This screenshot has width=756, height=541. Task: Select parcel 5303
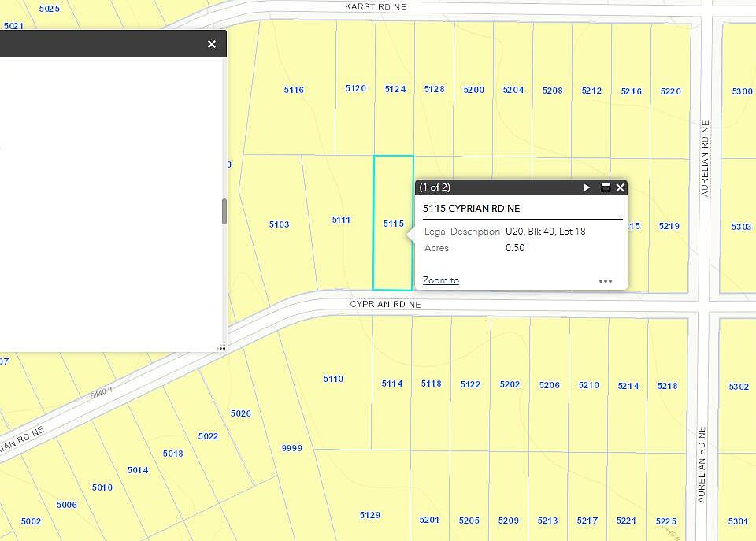(x=741, y=227)
